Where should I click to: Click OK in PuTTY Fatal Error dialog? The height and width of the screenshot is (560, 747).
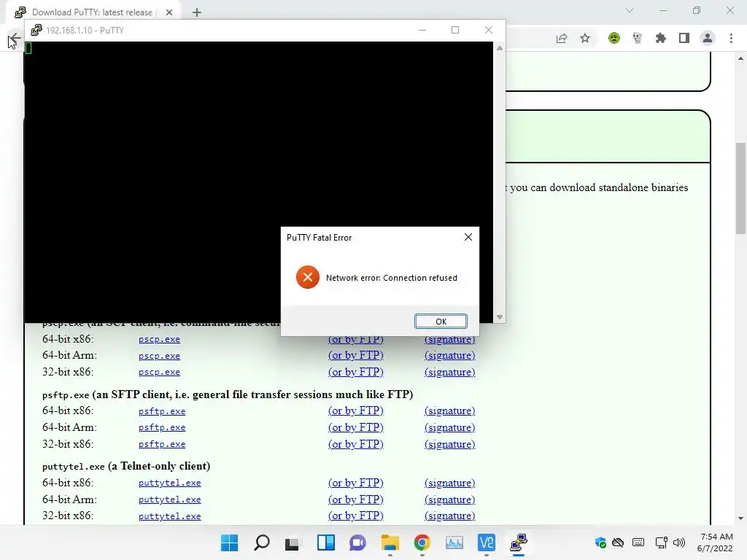441,322
